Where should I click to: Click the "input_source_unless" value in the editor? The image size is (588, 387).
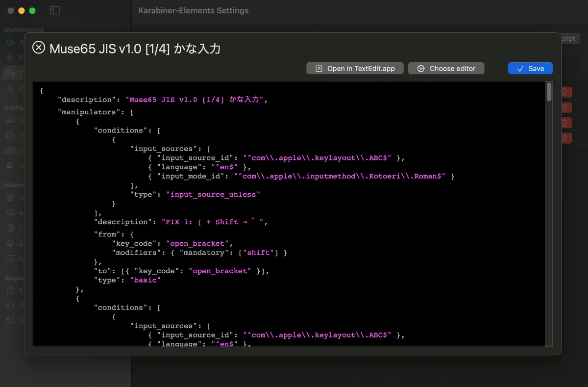213,195
